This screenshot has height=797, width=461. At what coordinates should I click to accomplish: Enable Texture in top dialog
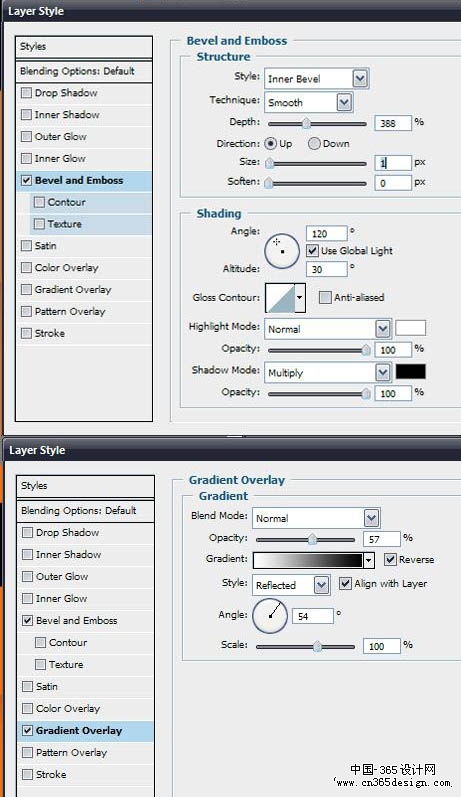click(39, 224)
